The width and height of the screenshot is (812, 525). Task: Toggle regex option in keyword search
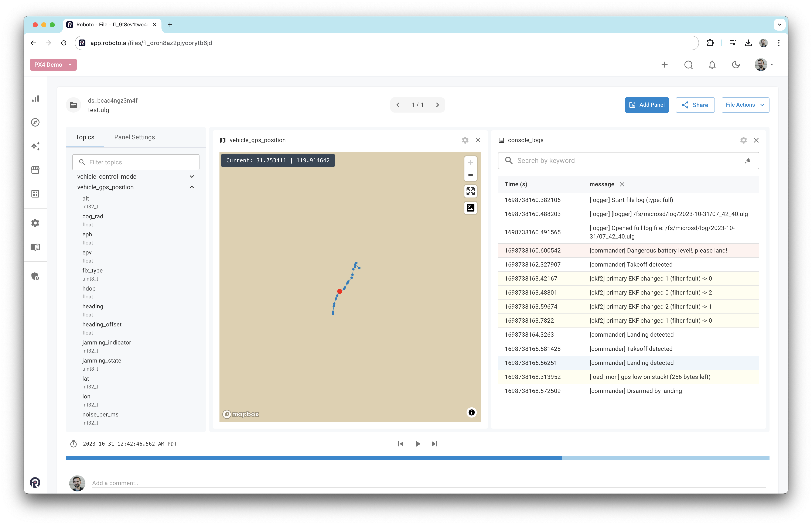[x=748, y=161]
